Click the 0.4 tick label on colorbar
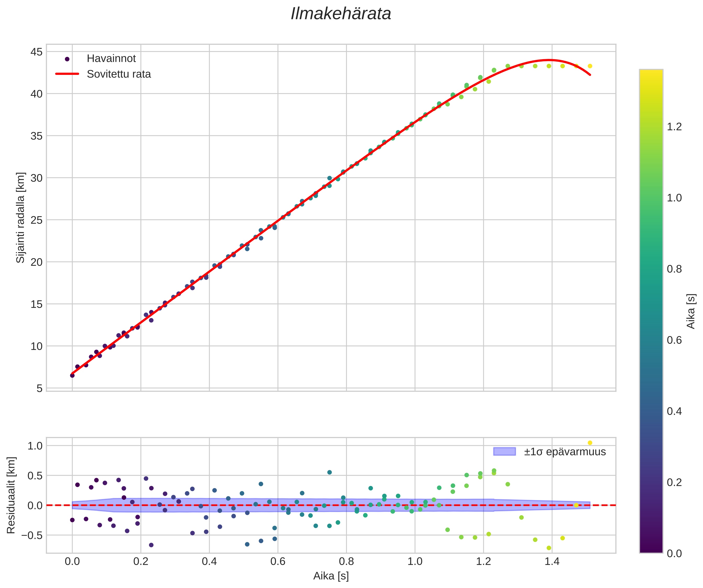Viewport: 703px width, 588px height. (674, 411)
